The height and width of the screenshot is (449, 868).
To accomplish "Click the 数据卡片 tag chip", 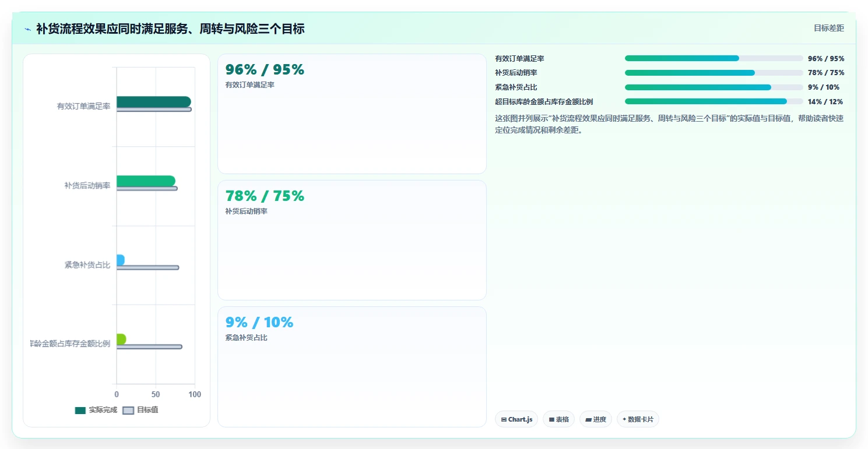I will click(x=638, y=419).
